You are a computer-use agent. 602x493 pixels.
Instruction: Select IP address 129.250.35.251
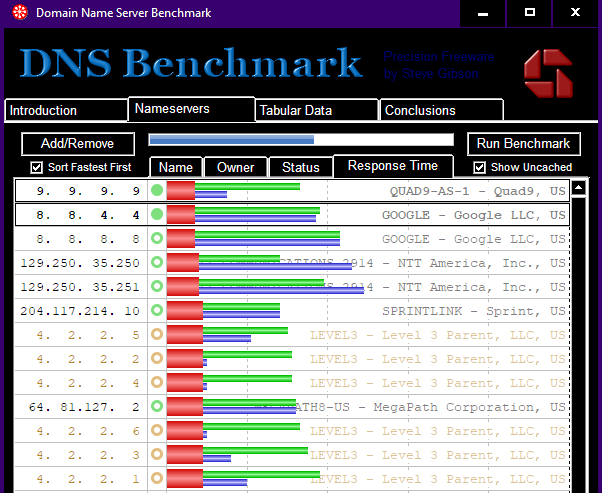tap(81, 287)
